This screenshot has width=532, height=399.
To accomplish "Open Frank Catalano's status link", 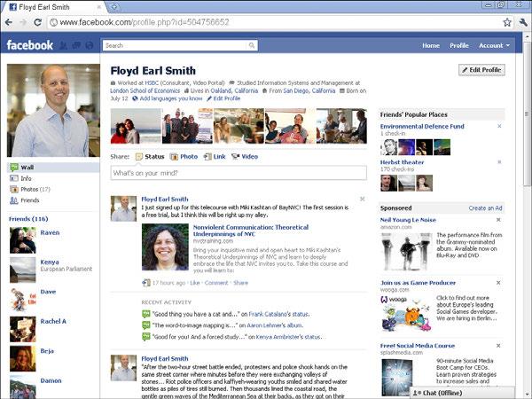I will [279, 314].
